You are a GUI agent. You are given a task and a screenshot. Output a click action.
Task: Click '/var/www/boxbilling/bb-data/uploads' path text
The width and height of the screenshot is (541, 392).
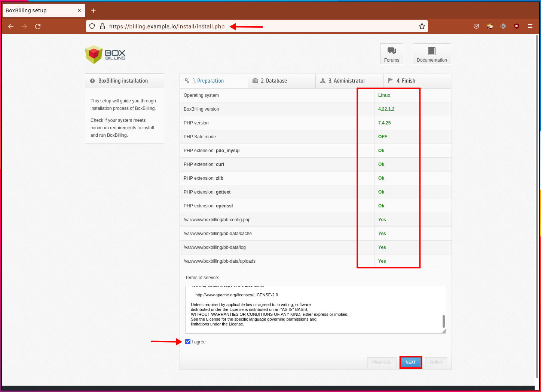pyautogui.click(x=220, y=261)
